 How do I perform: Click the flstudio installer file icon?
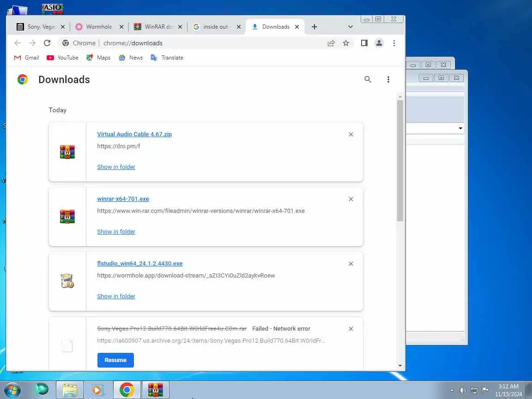67,281
